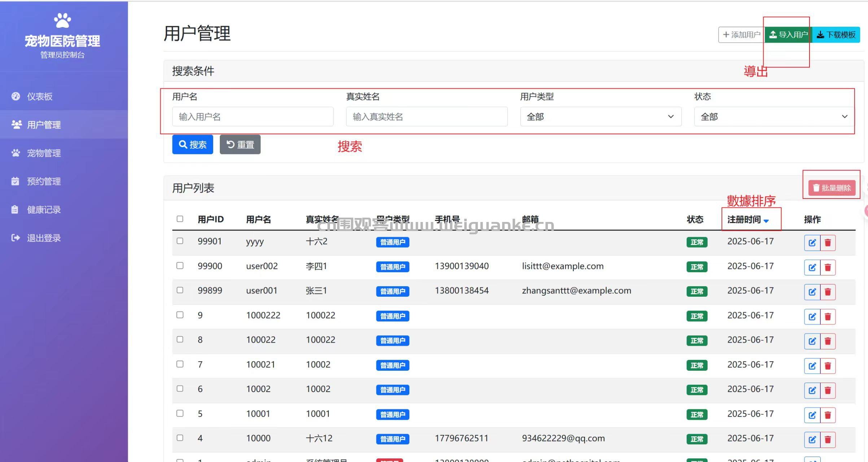The width and height of the screenshot is (868, 462).
Task: Open the 用户类型 dropdown
Action: tap(601, 117)
